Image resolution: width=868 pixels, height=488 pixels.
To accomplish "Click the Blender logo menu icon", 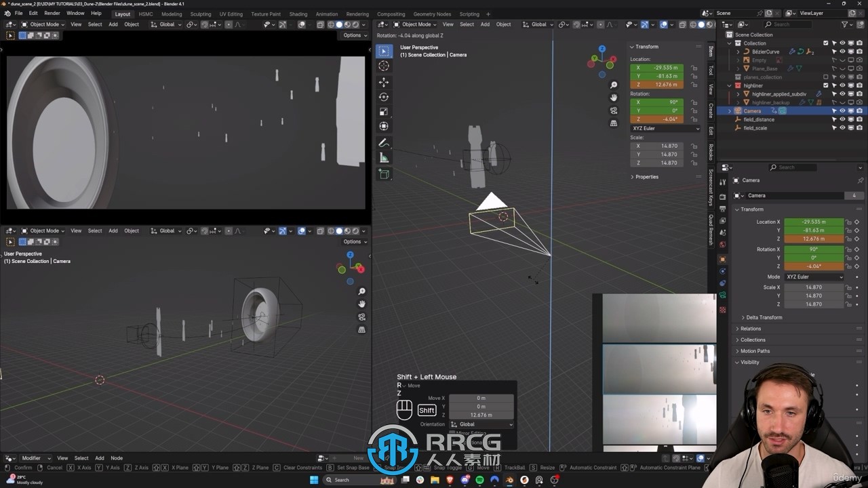I will click(x=7, y=14).
